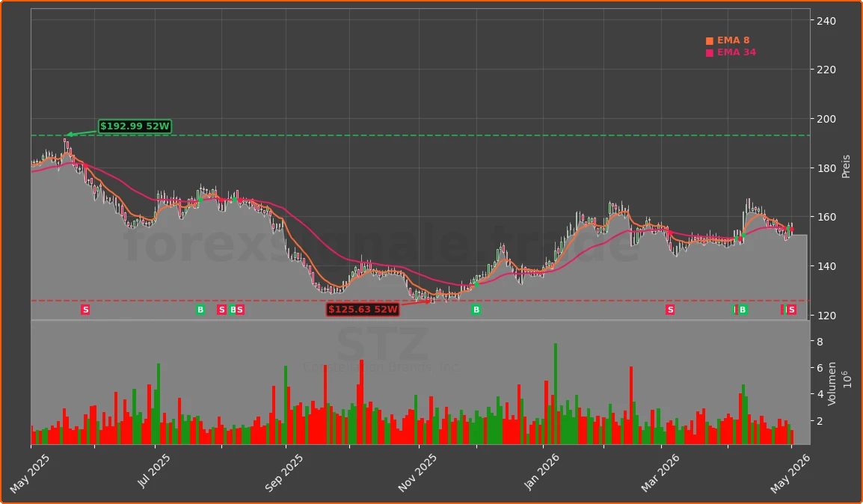The height and width of the screenshot is (504, 863).
Task: Click the B marker between two S markers
Action: click(233, 310)
